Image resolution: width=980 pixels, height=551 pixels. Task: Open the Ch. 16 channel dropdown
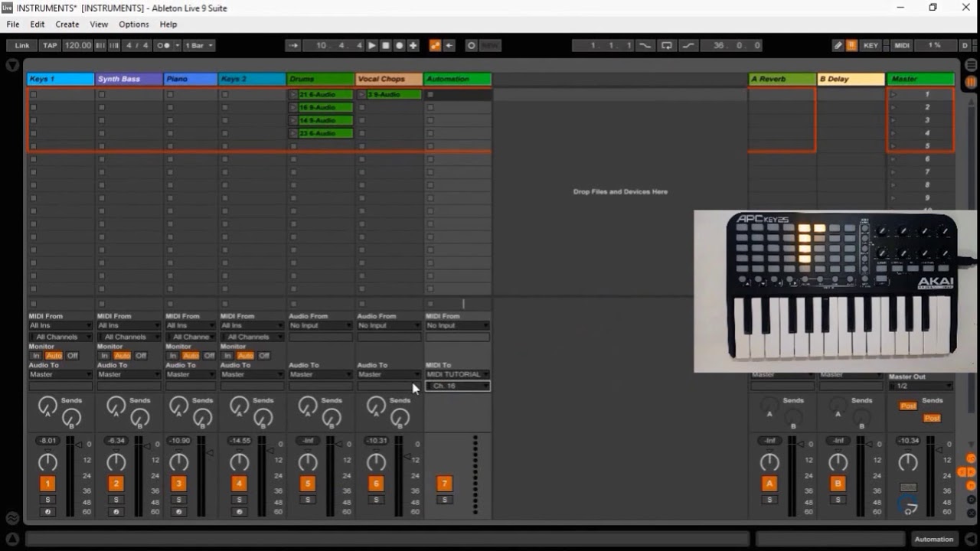pyautogui.click(x=457, y=386)
